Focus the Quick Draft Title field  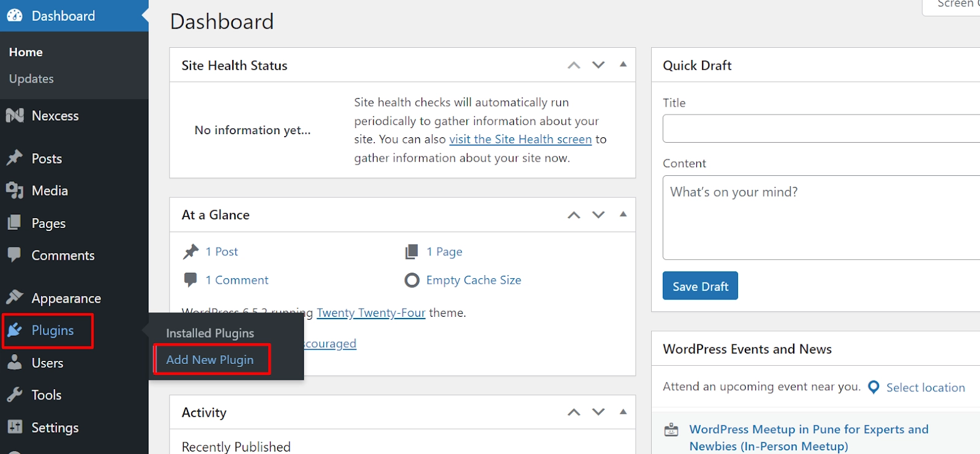click(x=821, y=128)
